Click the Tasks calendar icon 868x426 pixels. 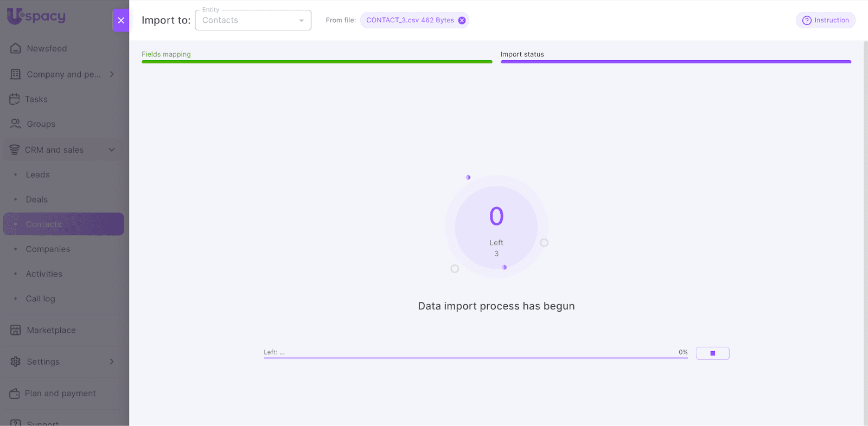coord(15,99)
